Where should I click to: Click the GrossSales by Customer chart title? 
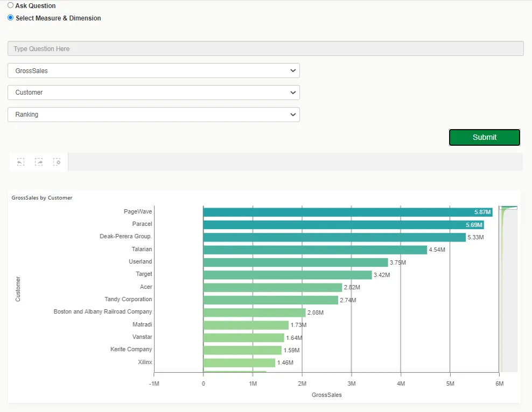42,197
